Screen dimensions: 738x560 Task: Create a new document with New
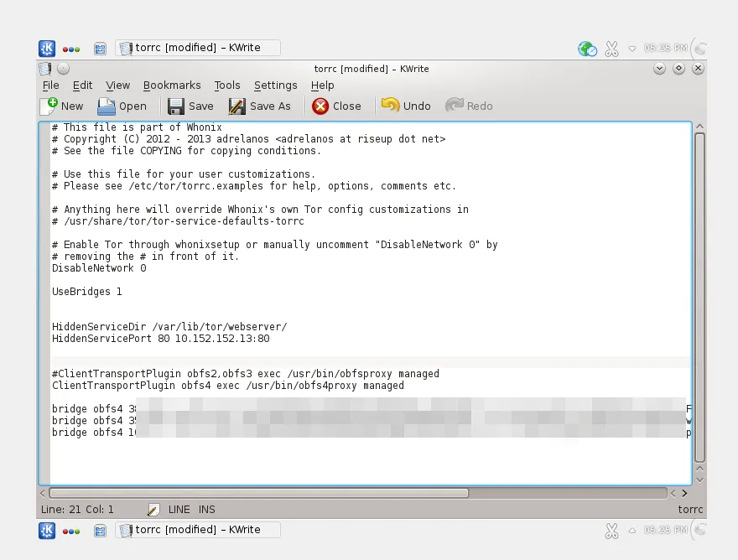click(x=62, y=106)
